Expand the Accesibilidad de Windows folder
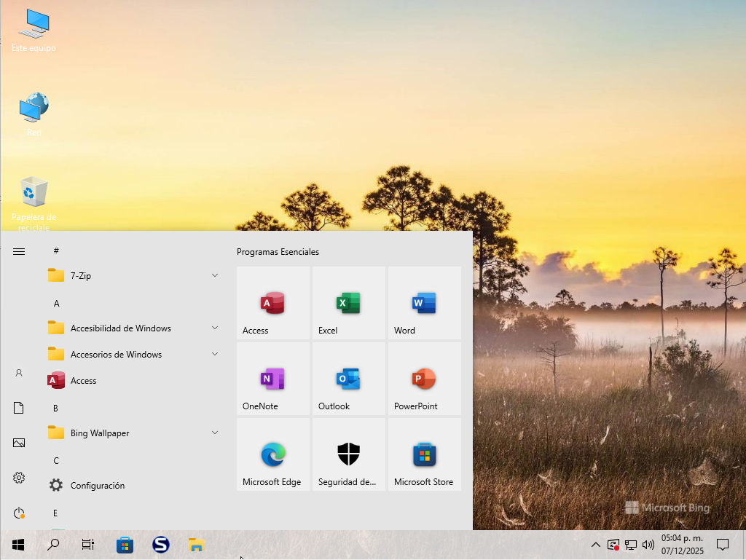Viewport: 746px width, 560px height. [215, 328]
